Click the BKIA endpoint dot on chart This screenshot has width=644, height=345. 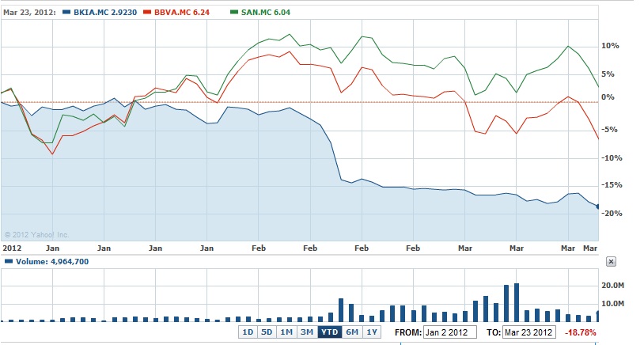598,207
